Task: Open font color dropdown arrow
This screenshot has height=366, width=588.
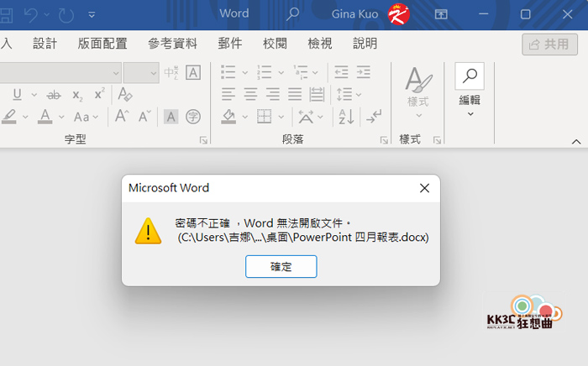Action: tap(61, 118)
